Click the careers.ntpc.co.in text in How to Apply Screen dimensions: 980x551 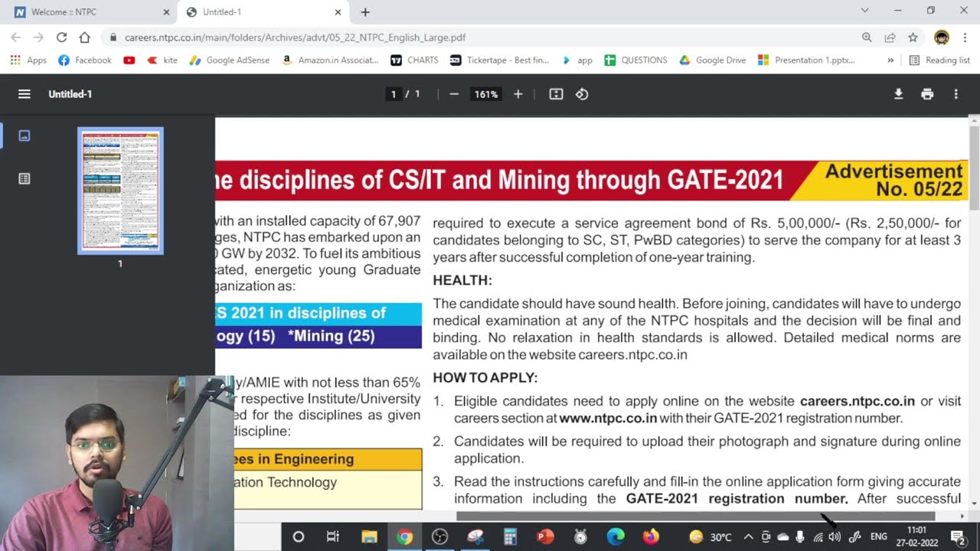tap(857, 401)
